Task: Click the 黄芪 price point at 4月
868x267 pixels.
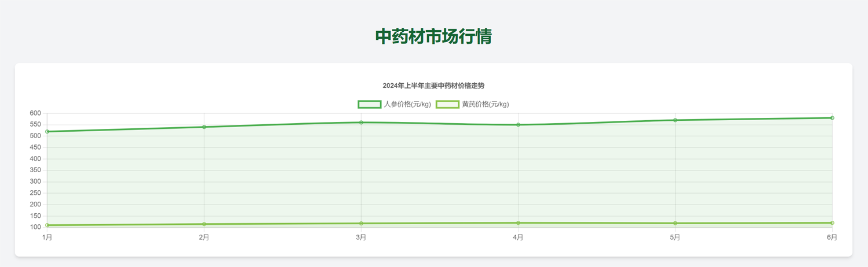Action: click(518, 223)
